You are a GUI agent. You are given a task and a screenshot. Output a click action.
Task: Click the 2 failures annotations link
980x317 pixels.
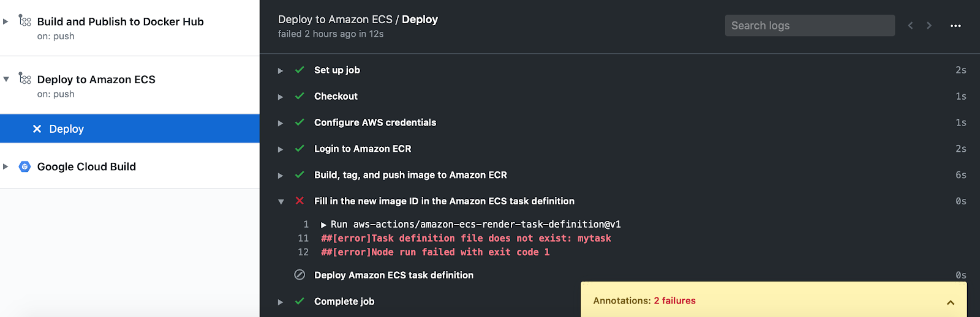[x=674, y=300]
